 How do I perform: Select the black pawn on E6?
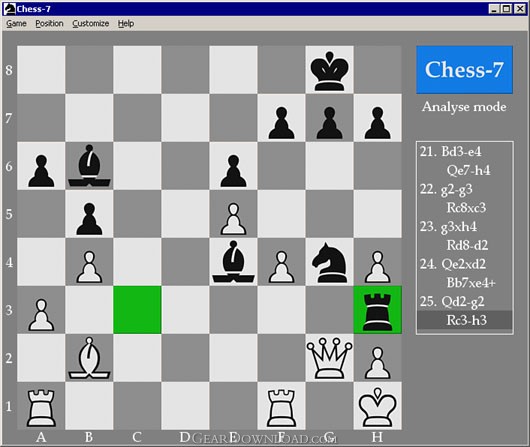tap(233, 171)
